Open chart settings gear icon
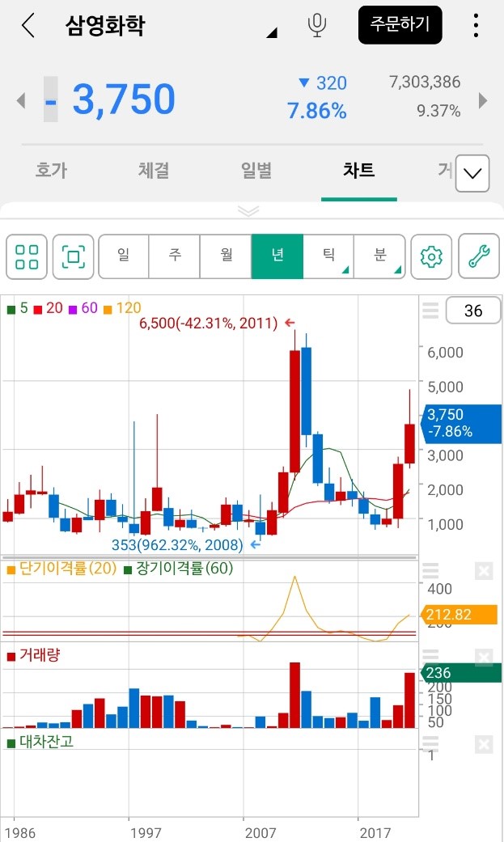The height and width of the screenshot is (842, 504). 431,256
